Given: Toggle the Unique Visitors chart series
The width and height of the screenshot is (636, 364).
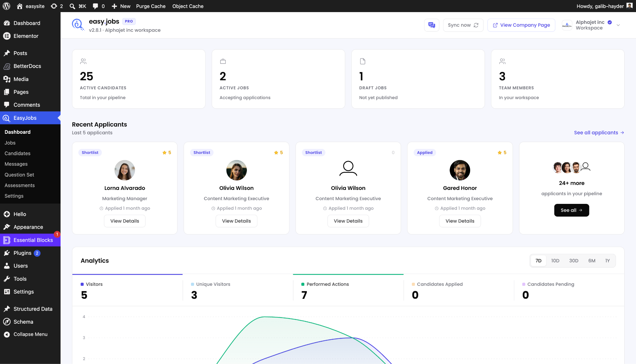Looking at the screenshot, I should 238,290.
